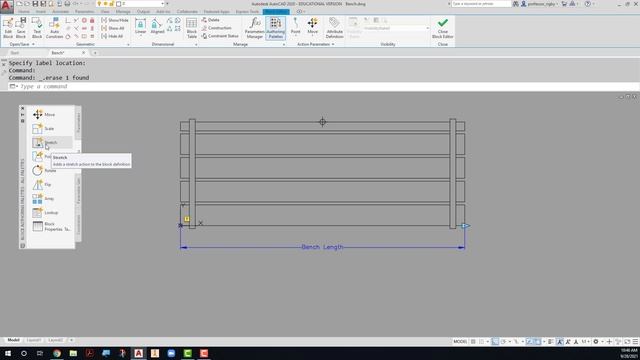Open Chrome from the taskbar

coord(57,353)
